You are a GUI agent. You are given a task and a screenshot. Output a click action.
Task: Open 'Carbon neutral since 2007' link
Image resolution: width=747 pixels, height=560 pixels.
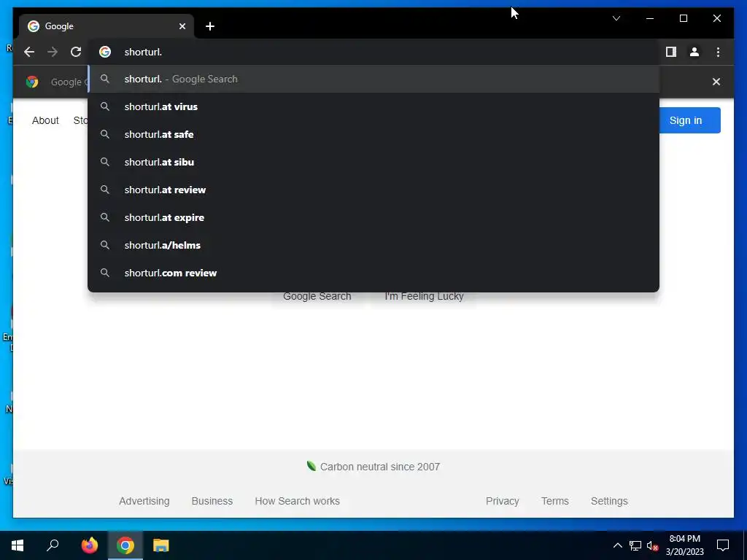(379, 467)
